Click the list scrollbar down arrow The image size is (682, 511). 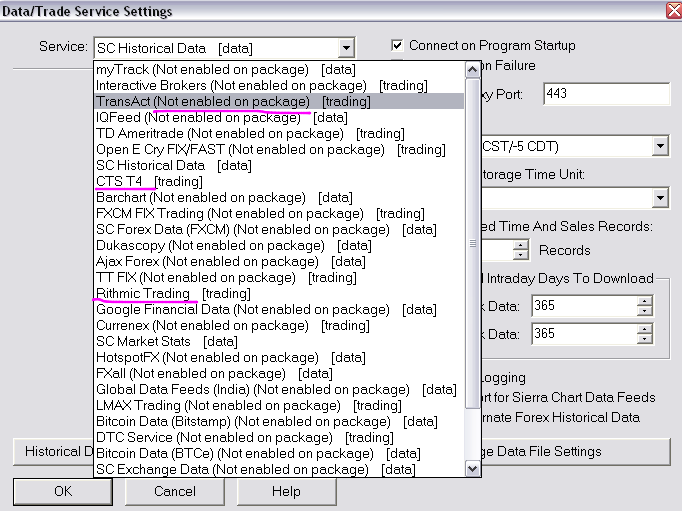pyautogui.click(x=472, y=469)
